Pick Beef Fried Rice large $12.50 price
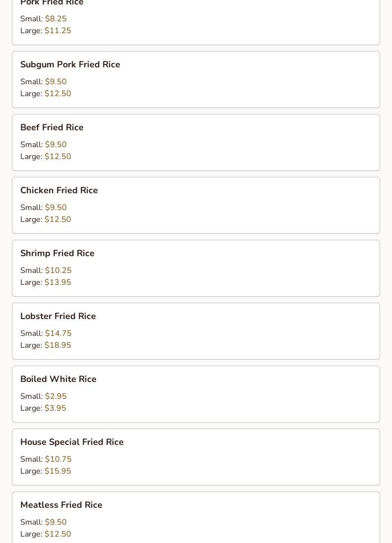 [x=57, y=157]
